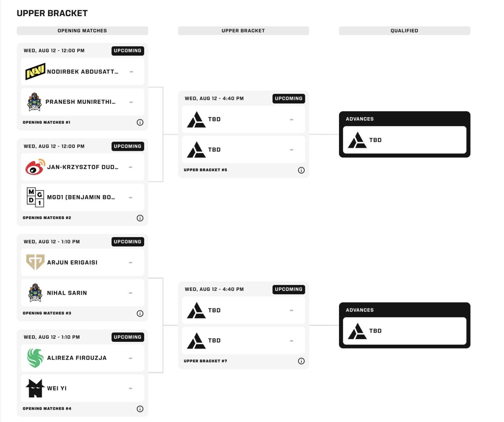Click the Weibo team logo
This screenshot has height=422, width=504.
pos(35,167)
